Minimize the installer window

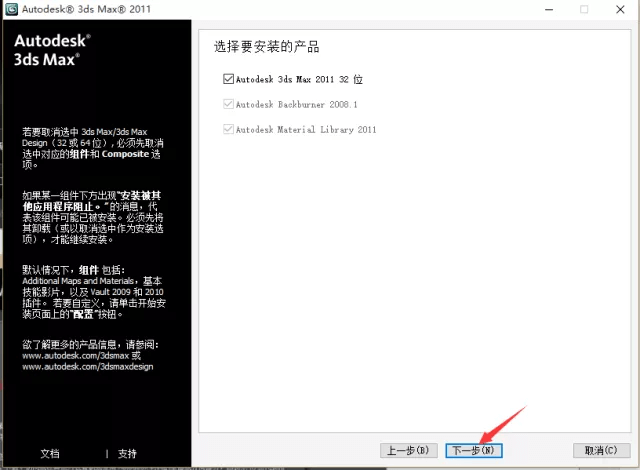point(549,9)
